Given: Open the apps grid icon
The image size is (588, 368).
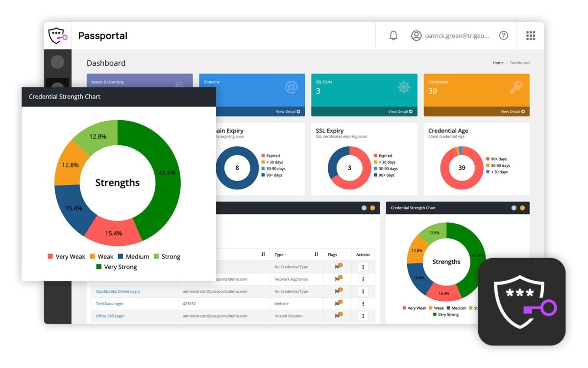Looking at the screenshot, I should point(531,35).
